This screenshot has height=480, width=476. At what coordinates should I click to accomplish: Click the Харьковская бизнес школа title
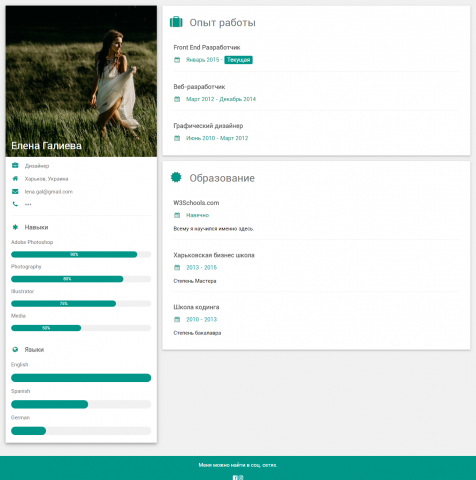click(214, 255)
